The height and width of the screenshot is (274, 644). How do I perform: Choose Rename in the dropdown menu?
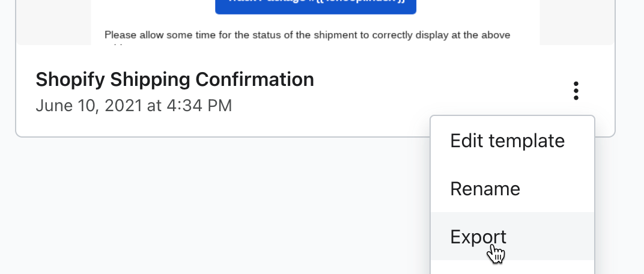[x=485, y=189]
